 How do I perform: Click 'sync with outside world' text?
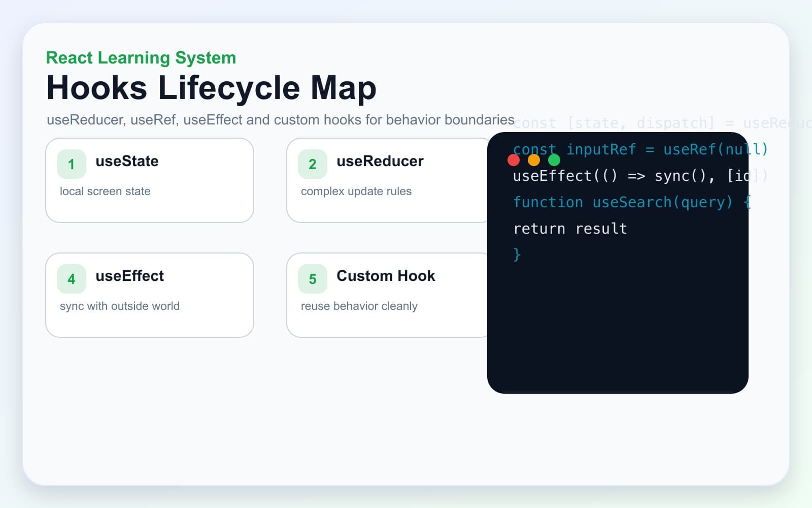coord(120,306)
